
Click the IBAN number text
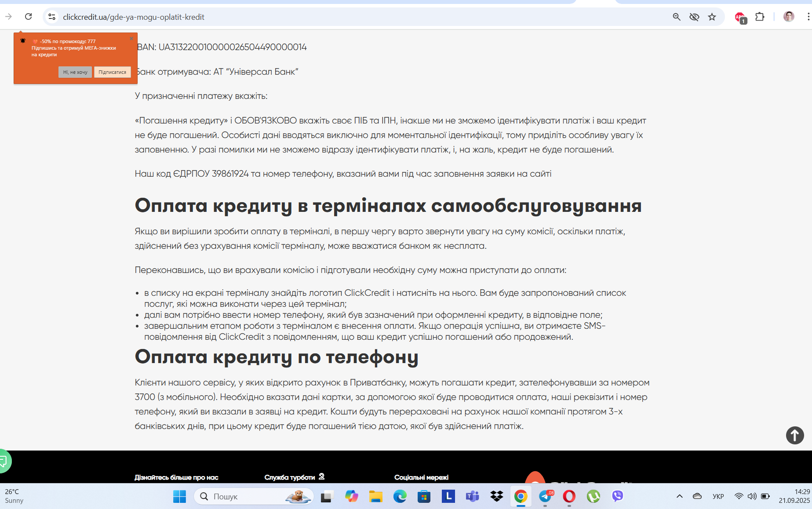point(233,47)
